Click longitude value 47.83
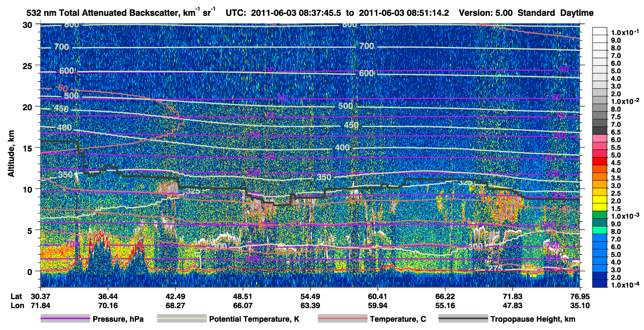This screenshot has width=644, height=330. click(x=513, y=305)
